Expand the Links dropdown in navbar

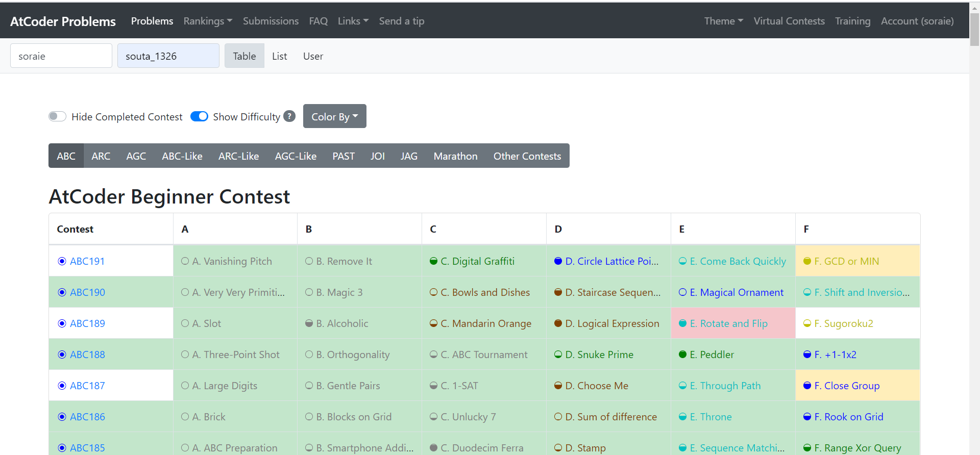click(x=353, y=21)
